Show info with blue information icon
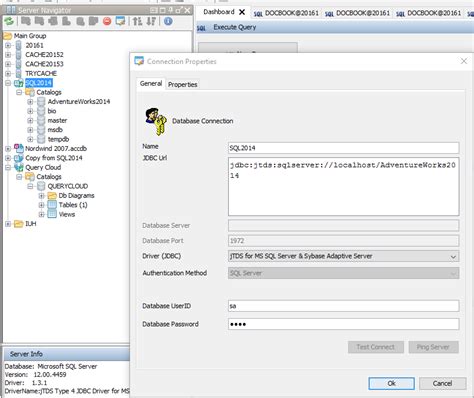This screenshot has height=398, width=474. point(168,21)
